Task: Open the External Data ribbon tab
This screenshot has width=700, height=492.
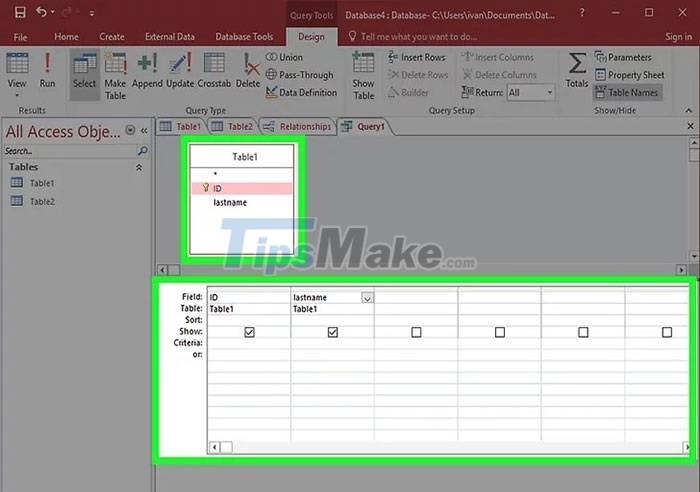Action: [x=170, y=37]
